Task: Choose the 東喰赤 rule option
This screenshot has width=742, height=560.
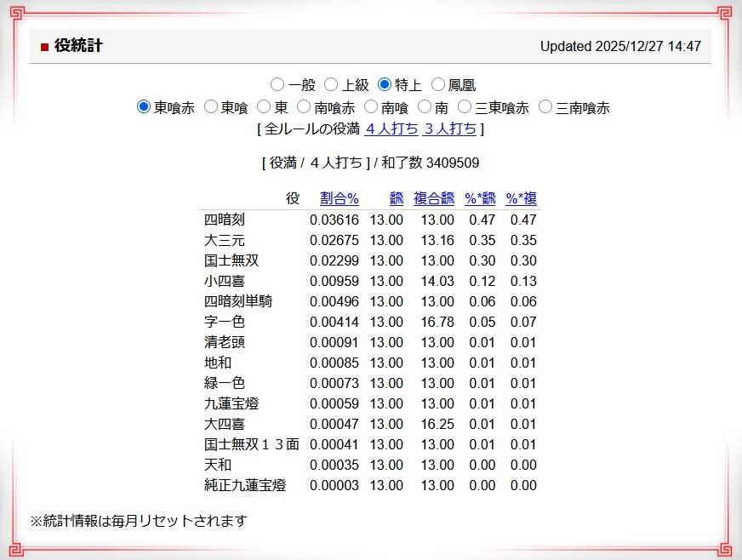Action: pos(144,107)
